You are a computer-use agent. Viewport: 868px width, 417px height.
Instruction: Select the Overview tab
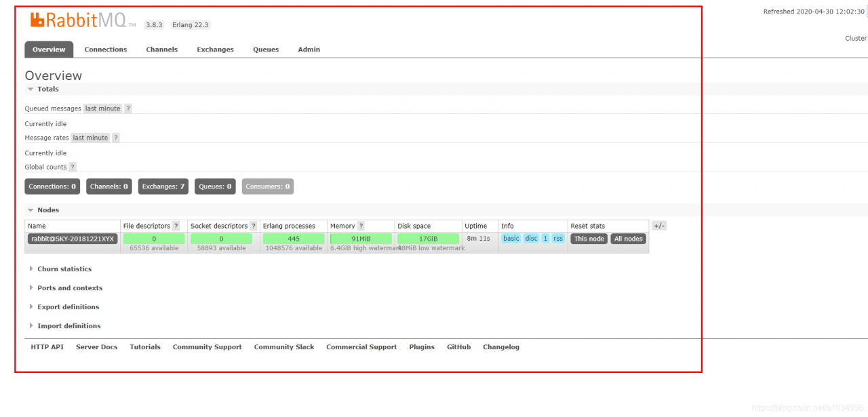pos(49,49)
